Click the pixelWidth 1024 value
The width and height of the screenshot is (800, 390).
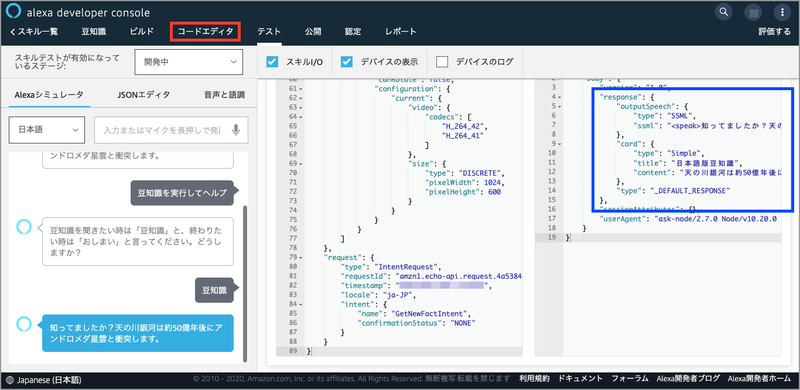[492, 182]
